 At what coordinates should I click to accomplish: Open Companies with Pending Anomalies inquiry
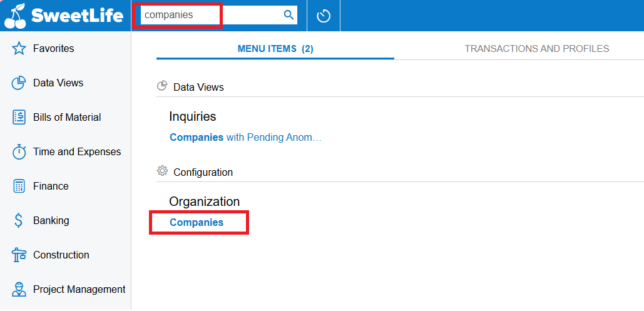click(x=245, y=137)
